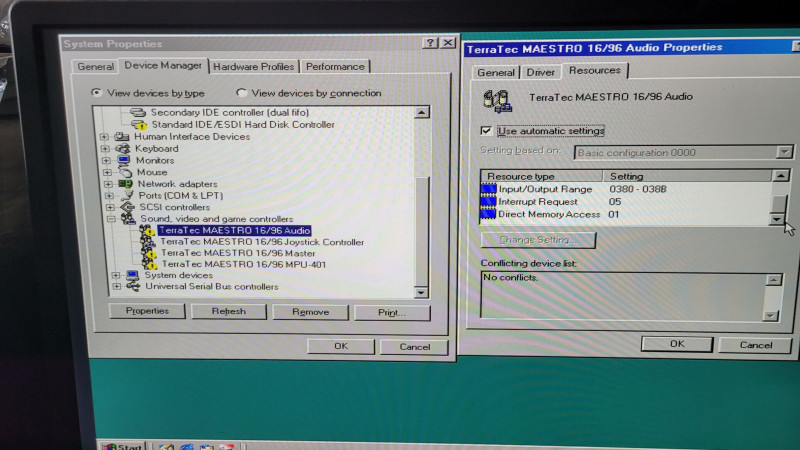800x450 pixels.
Task: Select Standard IDE/ESDI Hard Disk Controller warning icon
Action: 139,124
